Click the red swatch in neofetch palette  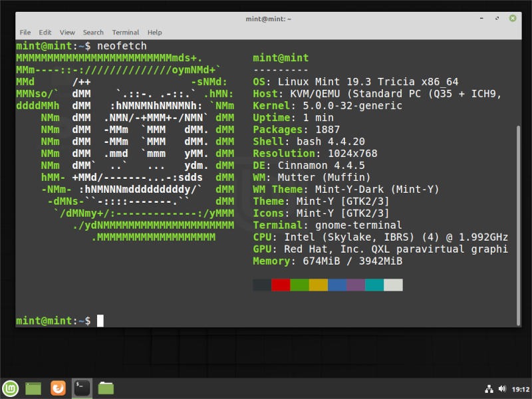point(281,285)
